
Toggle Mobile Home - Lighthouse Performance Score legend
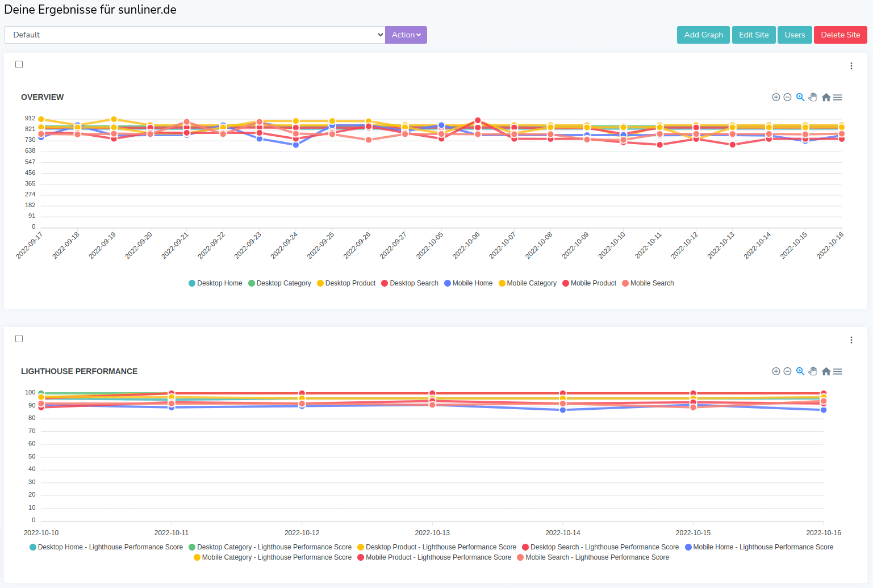point(759,547)
